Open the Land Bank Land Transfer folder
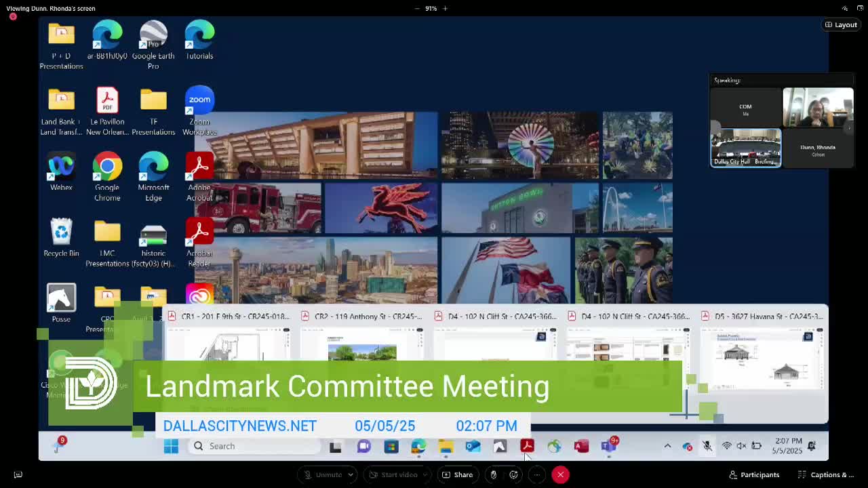Image resolution: width=868 pixels, height=488 pixels. pyautogui.click(x=61, y=112)
